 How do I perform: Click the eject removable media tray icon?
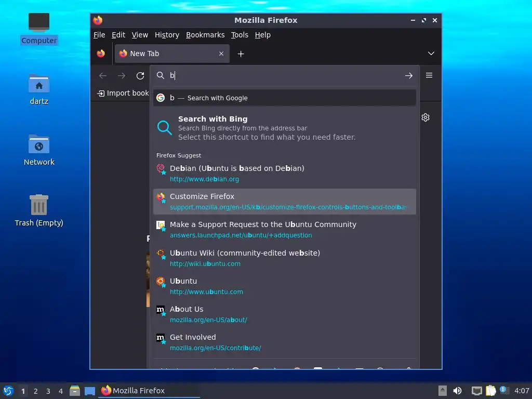(443, 391)
